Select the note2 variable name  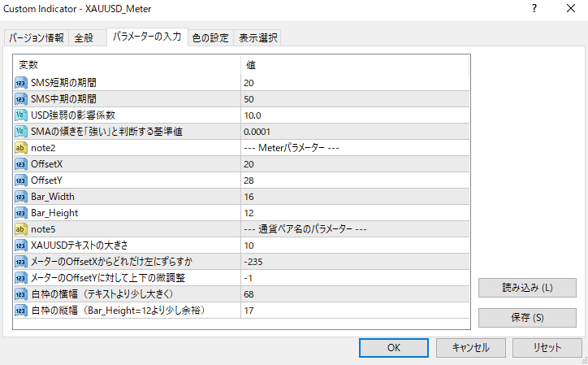43,148
